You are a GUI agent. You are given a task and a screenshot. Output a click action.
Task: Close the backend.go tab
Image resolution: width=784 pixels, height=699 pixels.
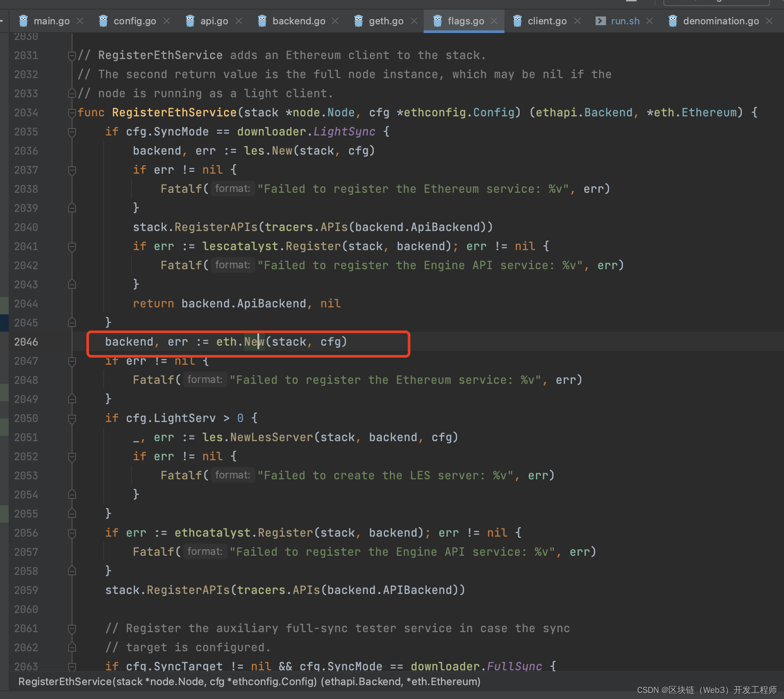(335, 21)
